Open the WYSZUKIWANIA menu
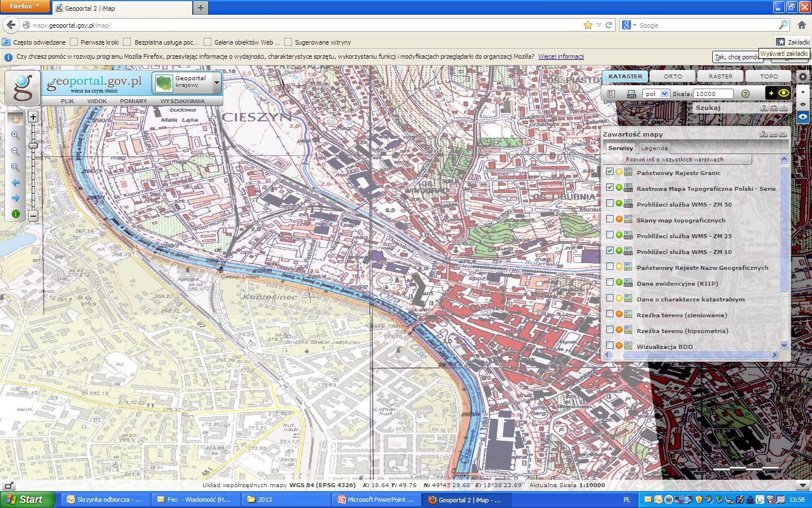The image size is (812, 508). pyautogui.click(x=183, y=101)
